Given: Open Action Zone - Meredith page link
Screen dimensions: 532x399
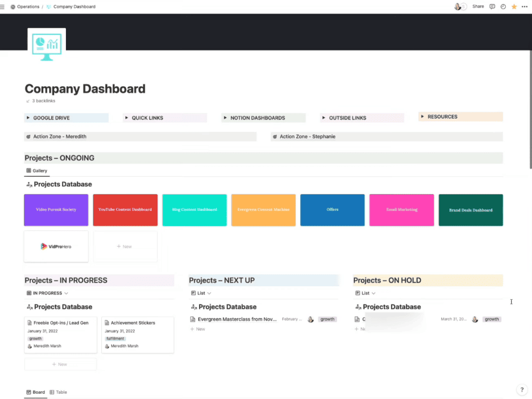Looking at the screenshot, I should [60, 137].
